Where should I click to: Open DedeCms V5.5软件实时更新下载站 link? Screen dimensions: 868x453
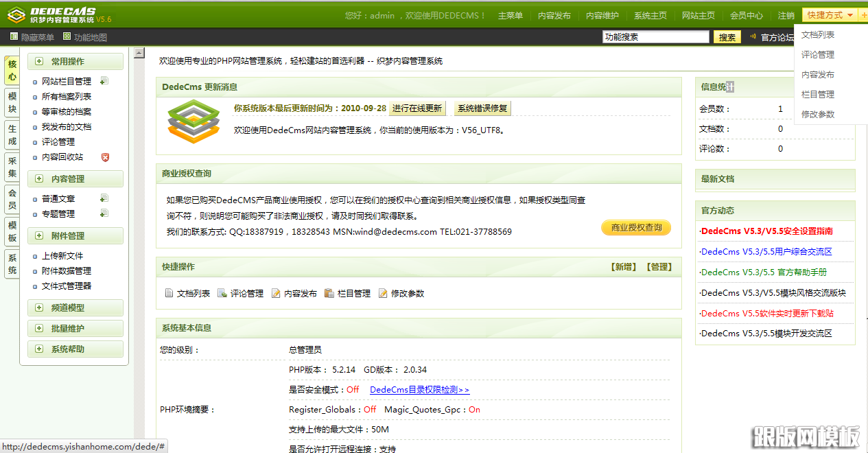[x=766, y=313]
